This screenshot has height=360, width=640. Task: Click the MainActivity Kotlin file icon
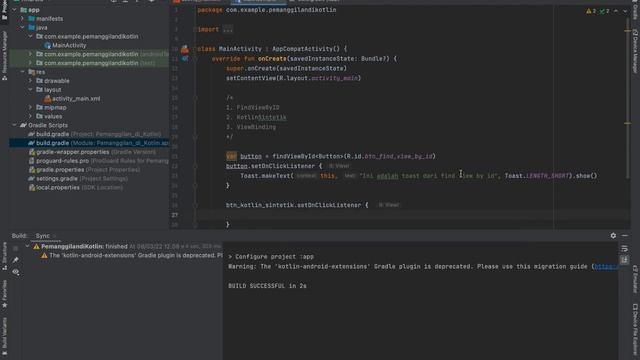[x=47, y=45]
